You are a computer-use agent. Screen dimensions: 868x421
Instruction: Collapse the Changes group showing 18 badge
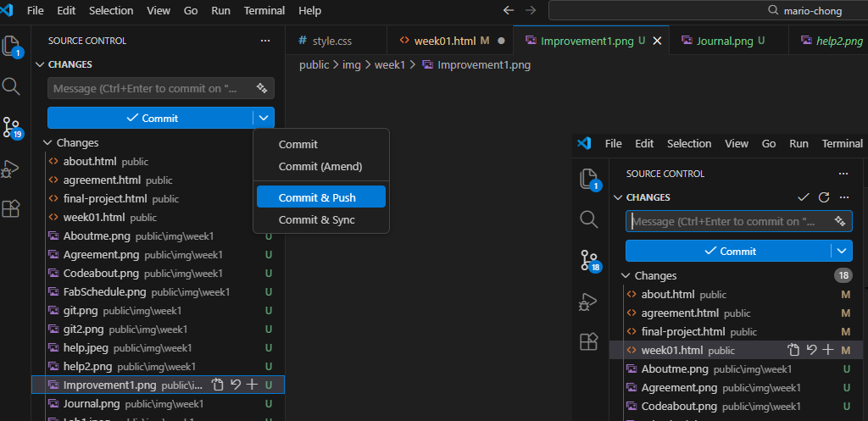(x=626, y=275)
